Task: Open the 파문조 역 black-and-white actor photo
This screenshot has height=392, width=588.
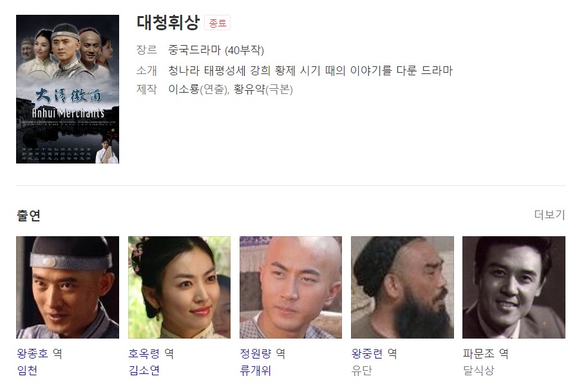Action: click(514, 288)
